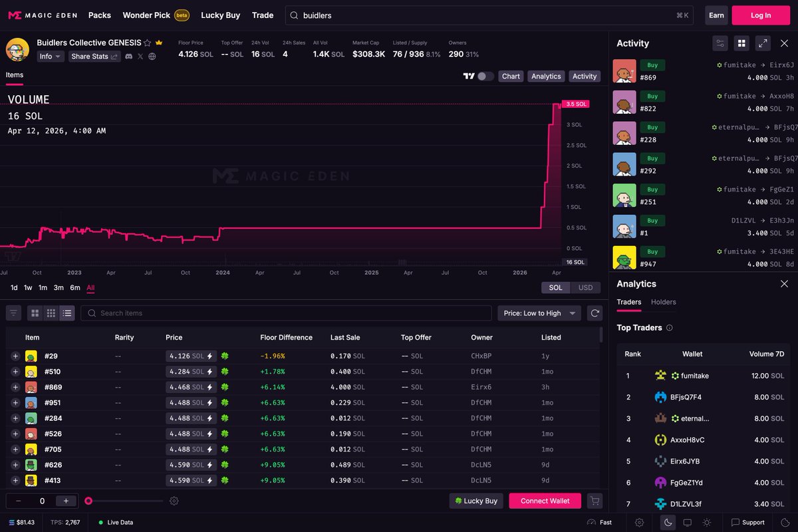The height and width of the screenshot is (532, 798).
Task: Open Wonder Pick beta in navigation
Action: [156, 15]
